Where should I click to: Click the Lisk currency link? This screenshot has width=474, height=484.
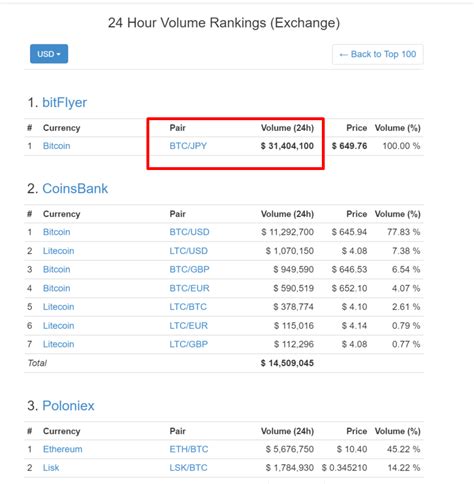coord(51,468)
